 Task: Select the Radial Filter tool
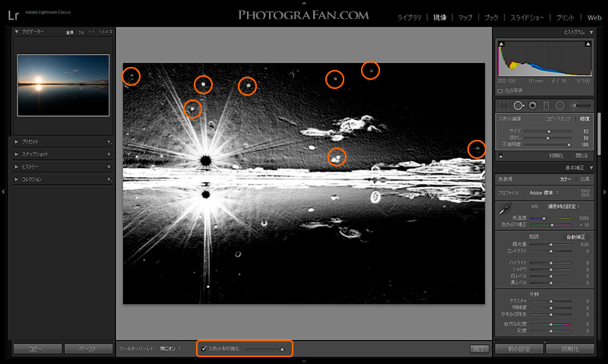point(559,106)
